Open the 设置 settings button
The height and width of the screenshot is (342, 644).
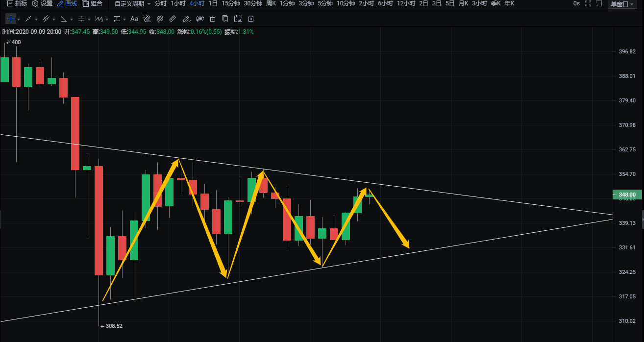[x=42, y=3]
